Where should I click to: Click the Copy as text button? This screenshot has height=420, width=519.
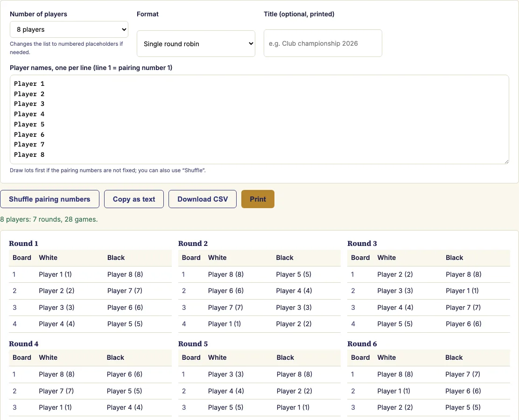tap(134, 199)
